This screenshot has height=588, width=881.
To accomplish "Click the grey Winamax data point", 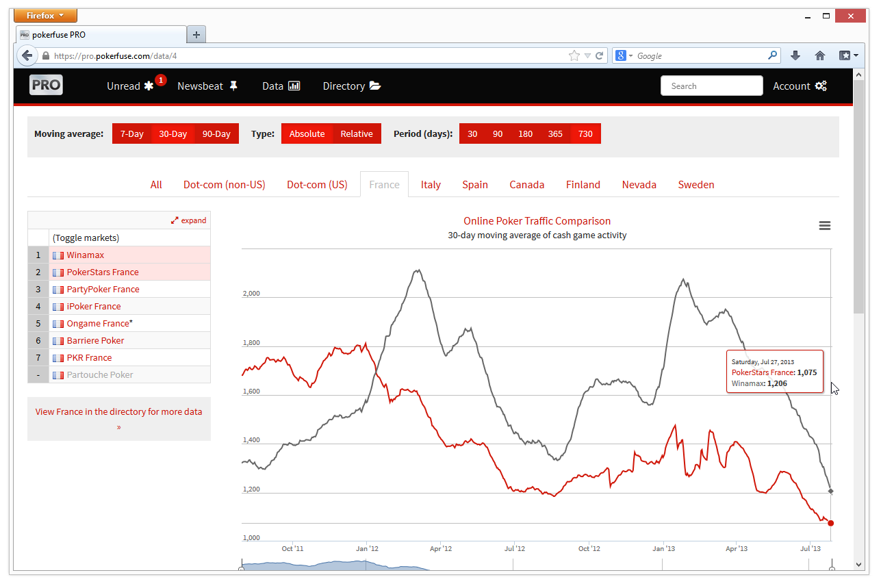I will click(831, 491).
